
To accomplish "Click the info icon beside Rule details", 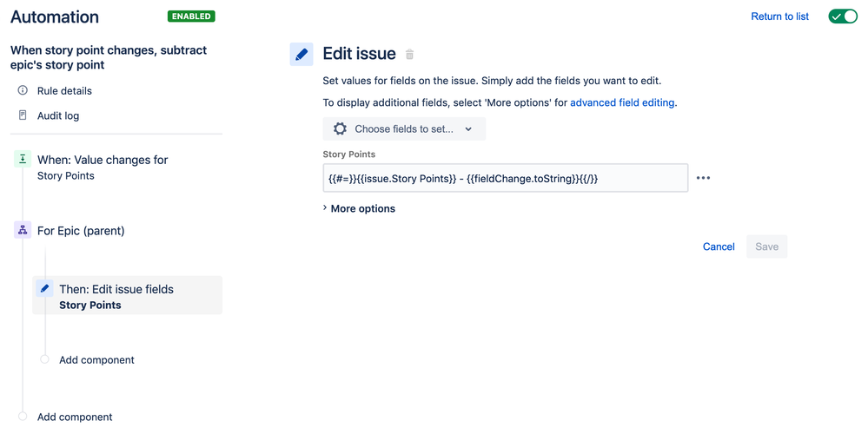I will pyautogui.click(x=23, y=90).
